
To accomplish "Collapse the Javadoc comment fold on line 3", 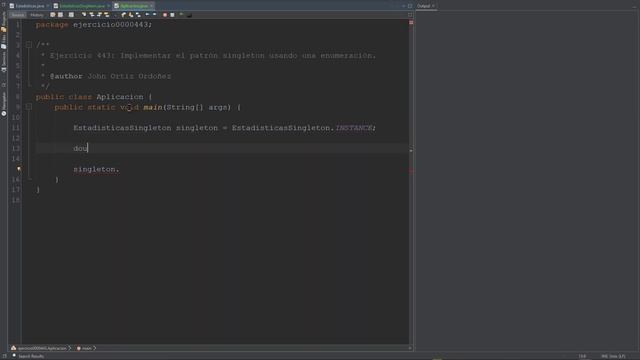I will (x=29, y=44).
